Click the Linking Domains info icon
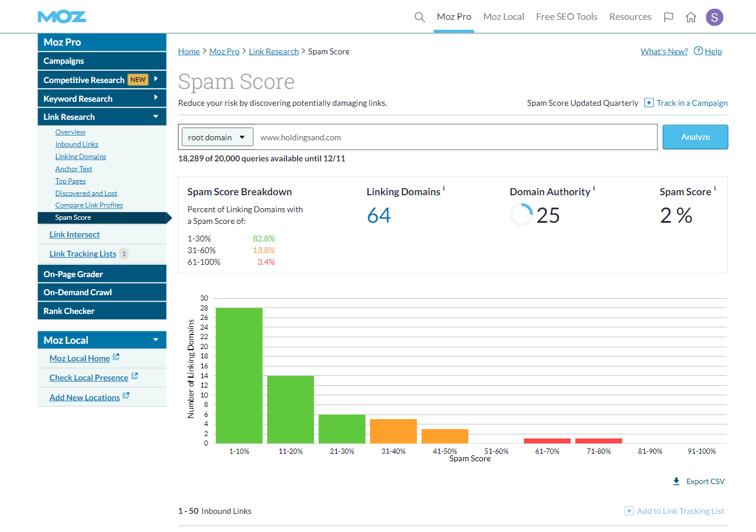The height and width of the screenshot is (532, 756). coord(444,188)
